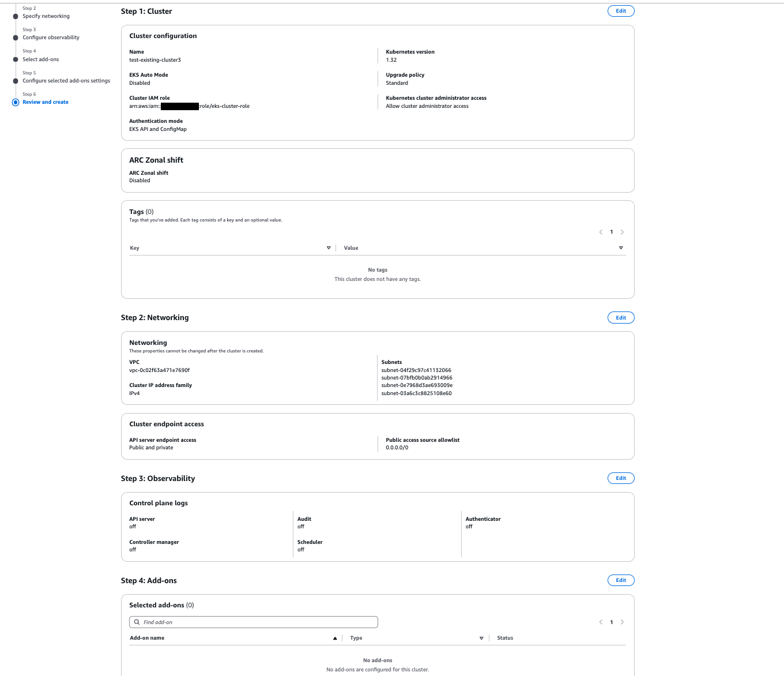Go to next page of add-ons table

click(622, 622)
